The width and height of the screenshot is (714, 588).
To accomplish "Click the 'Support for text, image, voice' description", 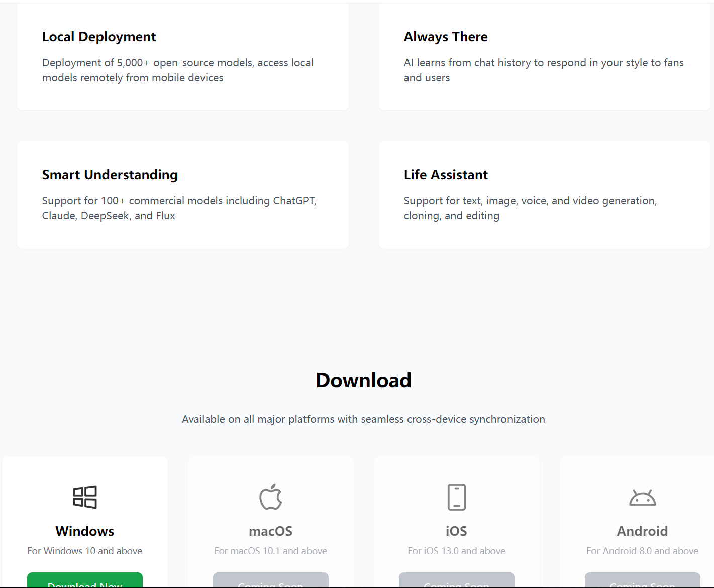I will tap(531, 208).
